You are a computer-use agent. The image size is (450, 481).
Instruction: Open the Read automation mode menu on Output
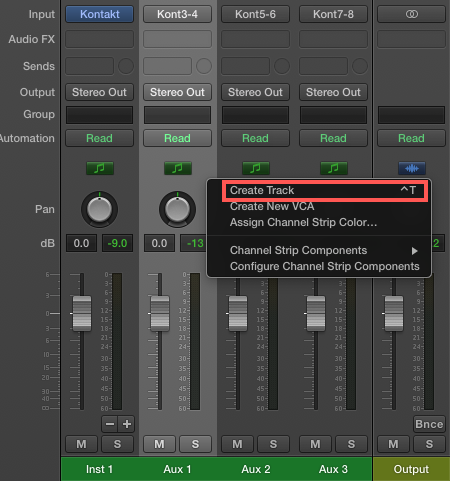point(412,138)
